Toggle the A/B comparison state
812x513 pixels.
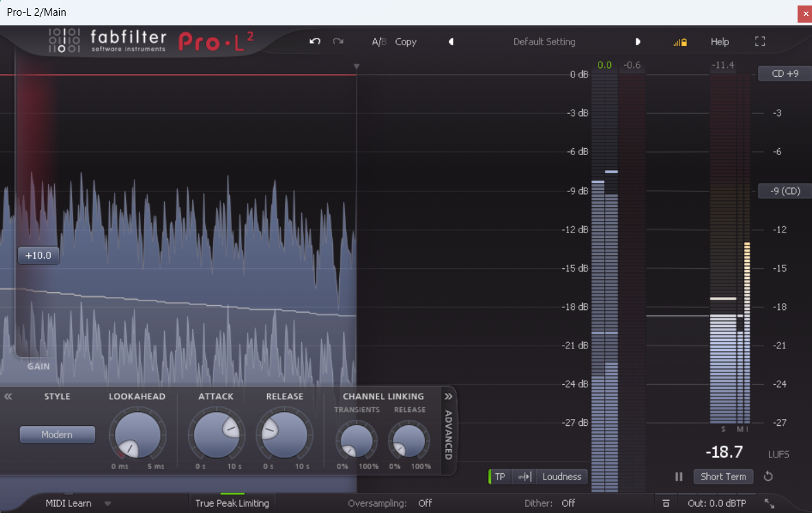[379, 42]
